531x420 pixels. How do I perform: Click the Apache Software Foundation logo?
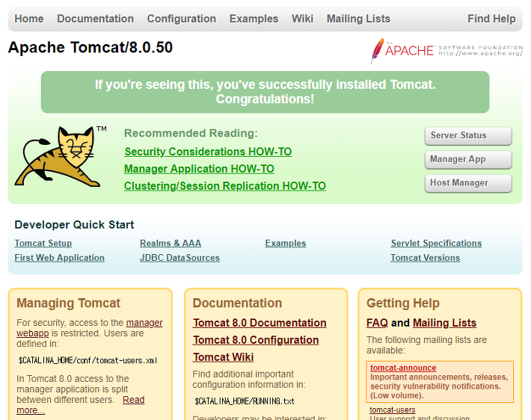click(x=446, y=51)
